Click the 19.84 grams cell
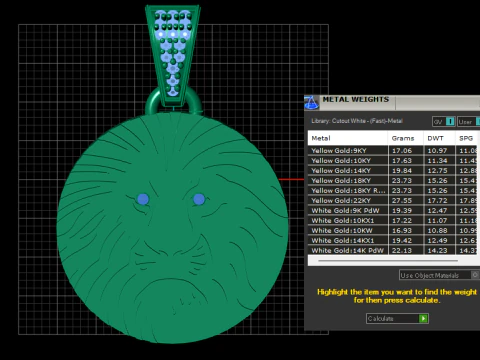The width and height of the screenshot is (480, 360). 406,170
